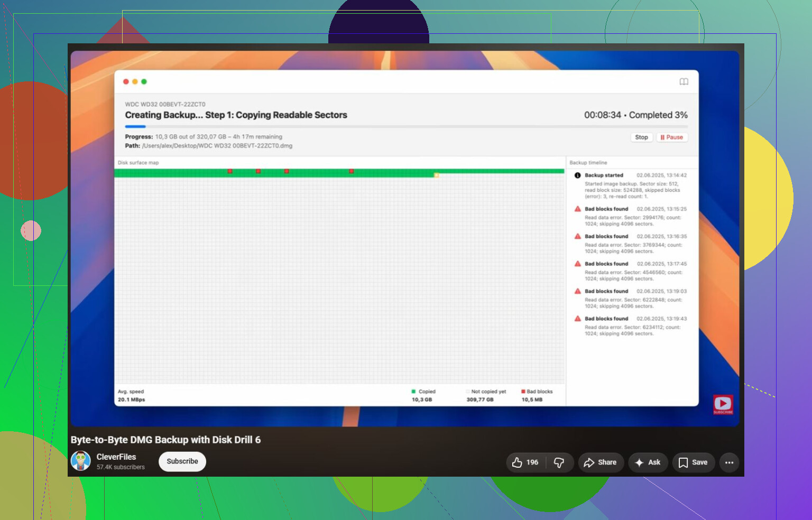Click the Backup timeline panel header
This screenshot has width=812, height=520.
[588, 163]
